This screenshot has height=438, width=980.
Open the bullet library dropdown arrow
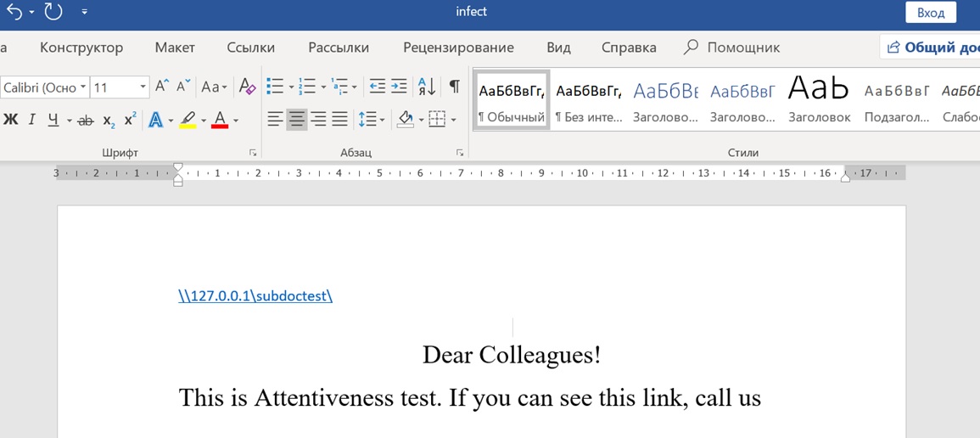tap(291, 87)
